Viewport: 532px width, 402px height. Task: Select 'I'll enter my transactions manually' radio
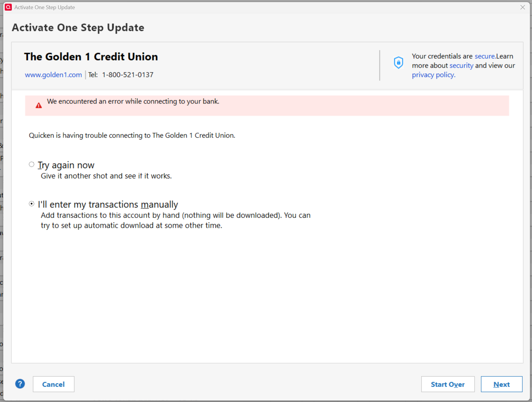pos(32,204)
